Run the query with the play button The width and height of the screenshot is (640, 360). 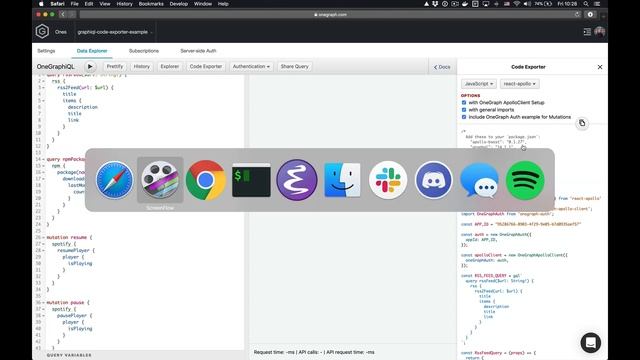(x=90, y=67)
